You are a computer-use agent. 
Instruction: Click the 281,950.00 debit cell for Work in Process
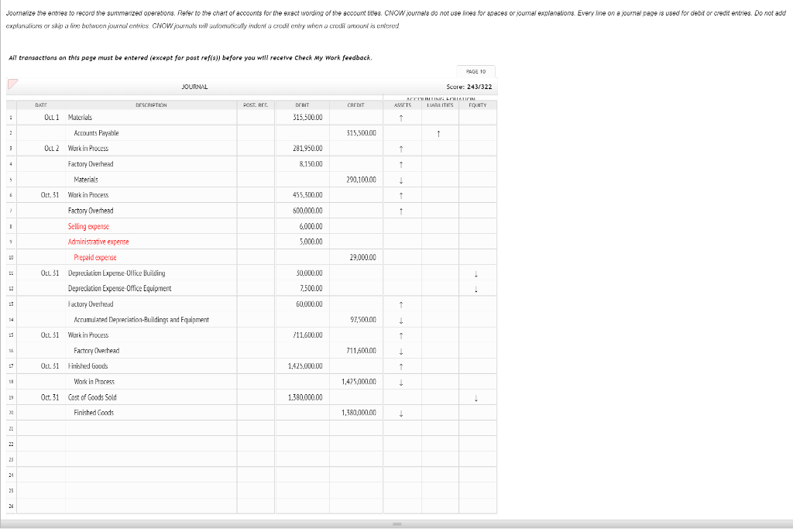(x=301, y=148)
